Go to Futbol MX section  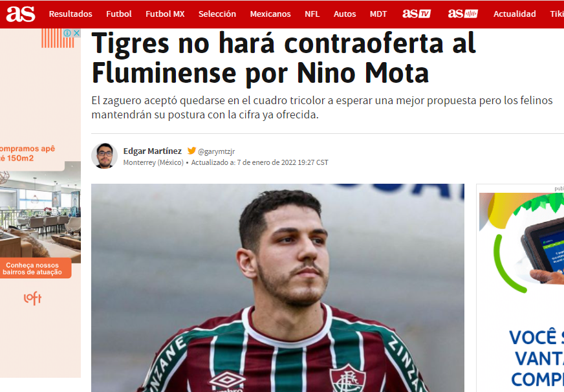tap(165, 14)
